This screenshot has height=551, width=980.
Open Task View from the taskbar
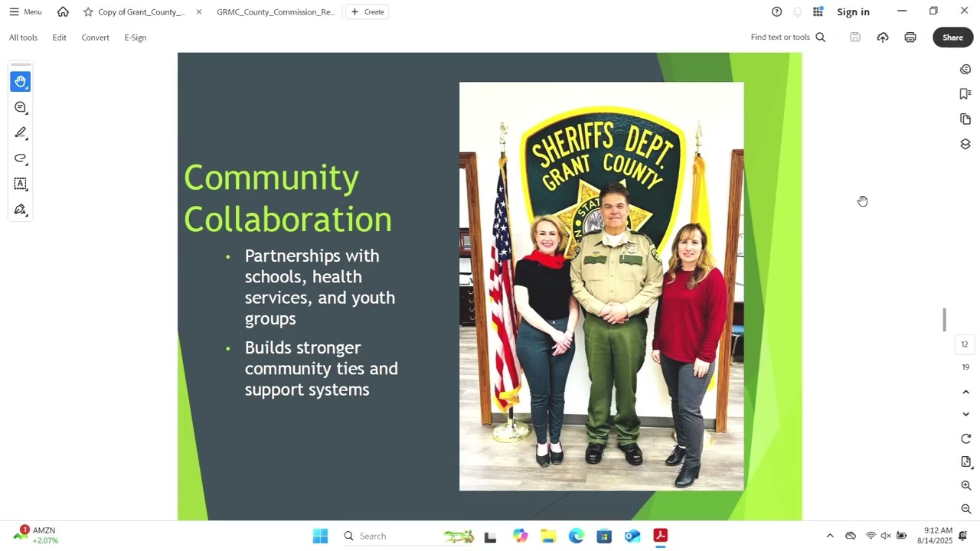pos(490,536)
